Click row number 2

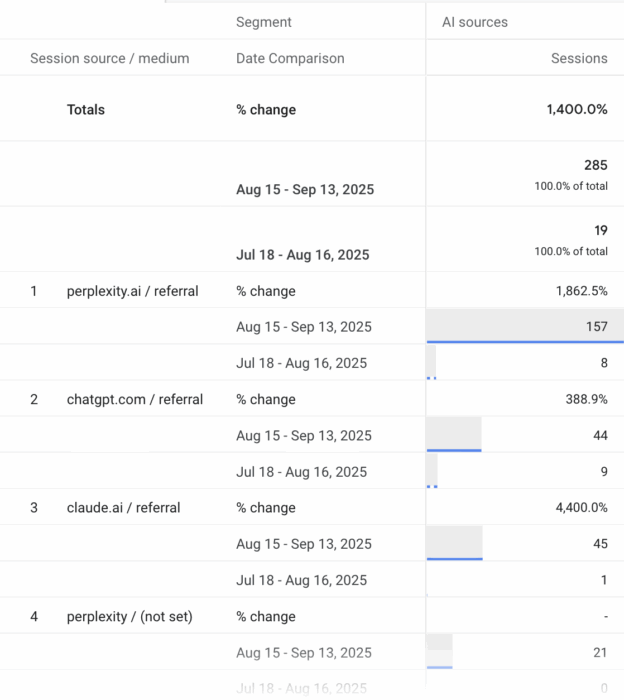click(x=34, y=399)
